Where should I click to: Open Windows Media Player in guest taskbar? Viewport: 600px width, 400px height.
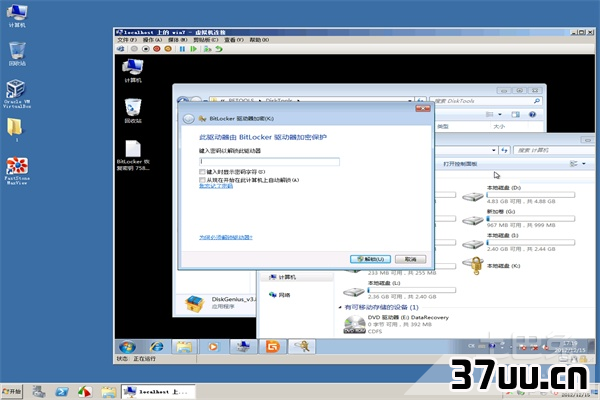click(213, 347)
